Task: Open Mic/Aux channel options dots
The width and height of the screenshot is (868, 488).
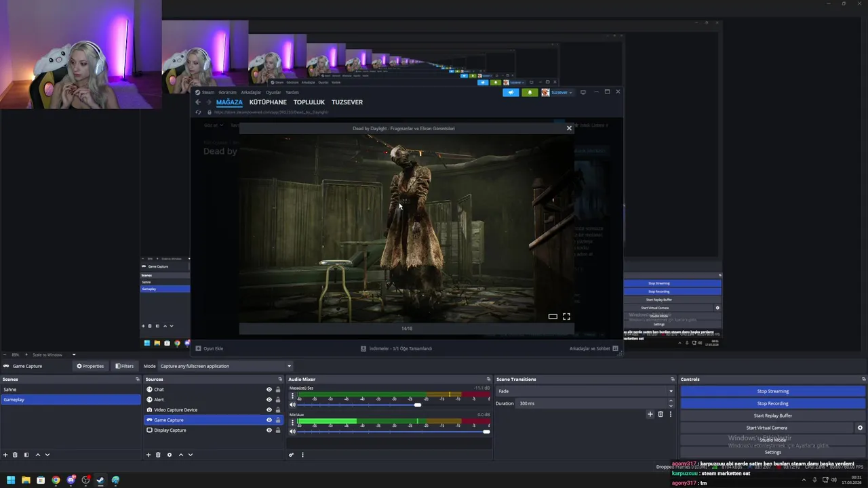Action: coord(292,422)
